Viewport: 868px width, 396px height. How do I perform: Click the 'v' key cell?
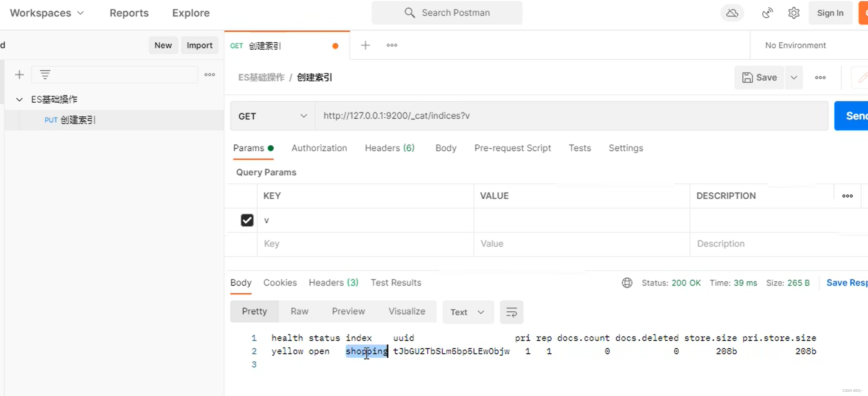[x=365, y=221]
